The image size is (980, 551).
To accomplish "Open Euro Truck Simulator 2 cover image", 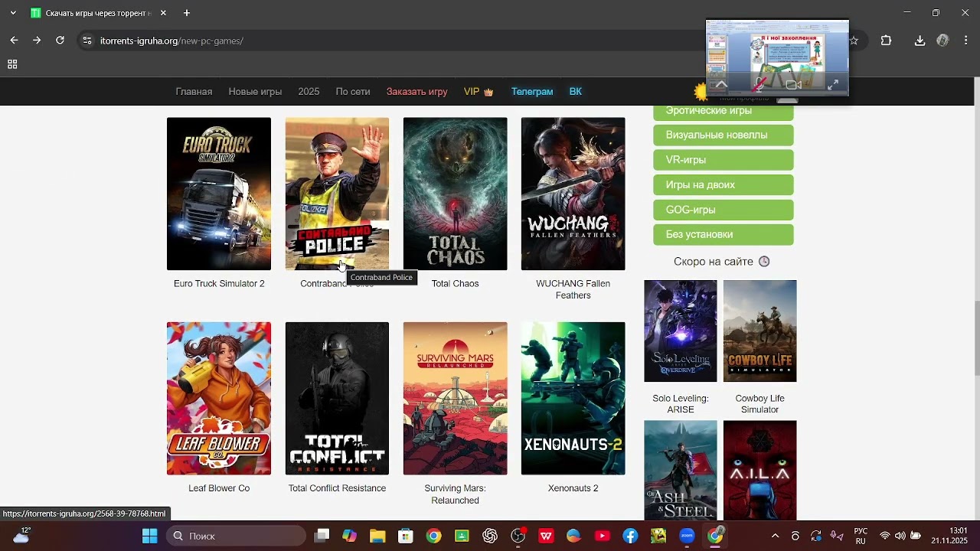I will [219, 194].
